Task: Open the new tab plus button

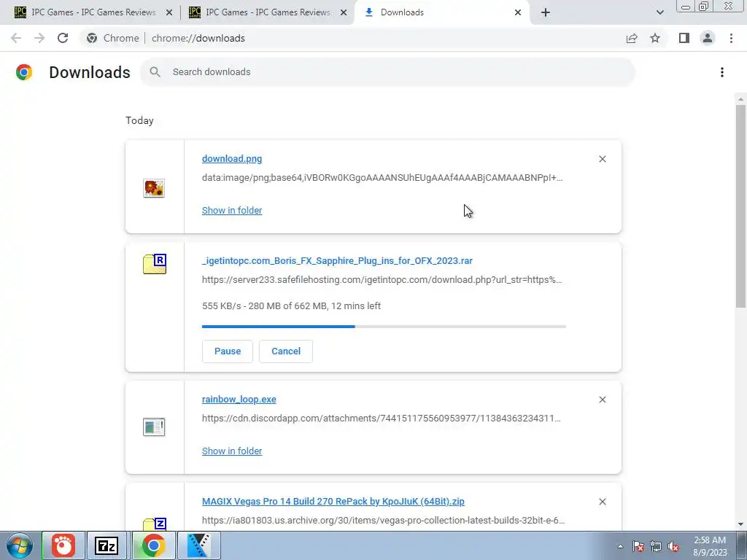Action: pyautogui.click(x=546, y=12)
